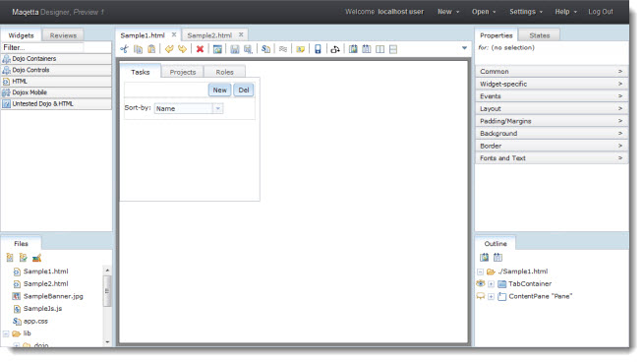This screenshot has width=644, height=362.
Task: Expand the Padding/Margins section
Action: [552, 121]
